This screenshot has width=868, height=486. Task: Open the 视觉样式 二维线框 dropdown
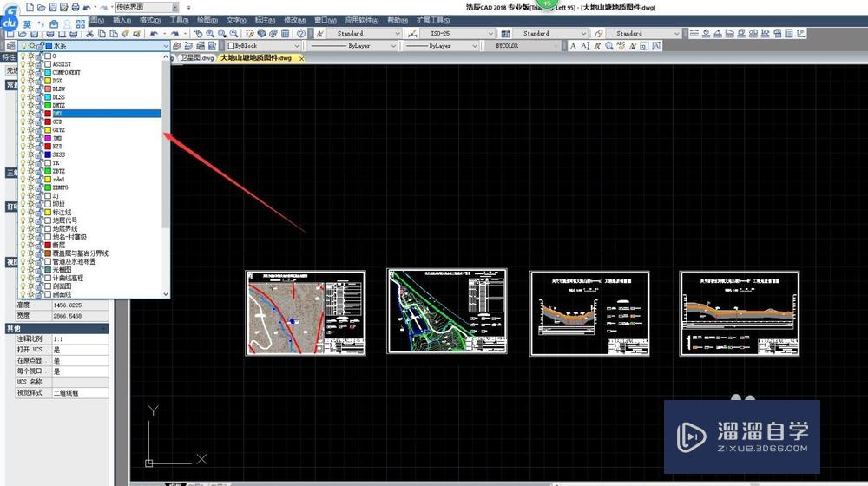coord(80,393)
